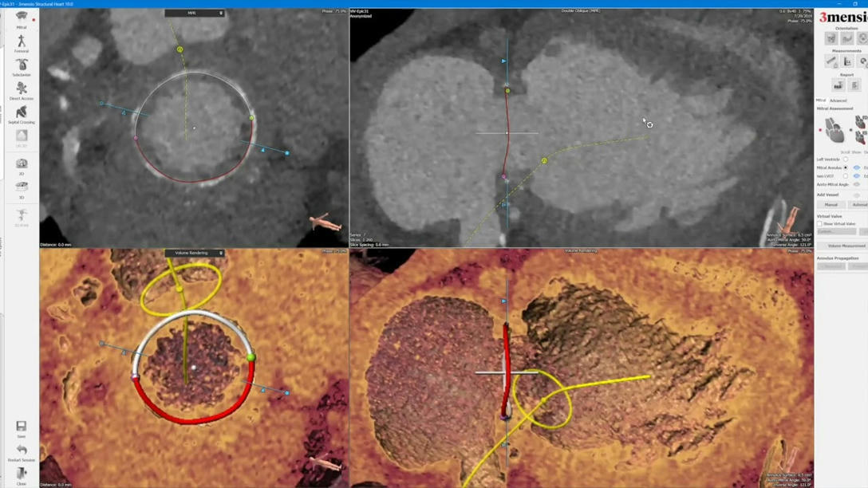Image resolution: width=868 pixels, height=488 pixels.
Task: Select a ruler icon under Measurements
Action: click(x=831, y=61)
